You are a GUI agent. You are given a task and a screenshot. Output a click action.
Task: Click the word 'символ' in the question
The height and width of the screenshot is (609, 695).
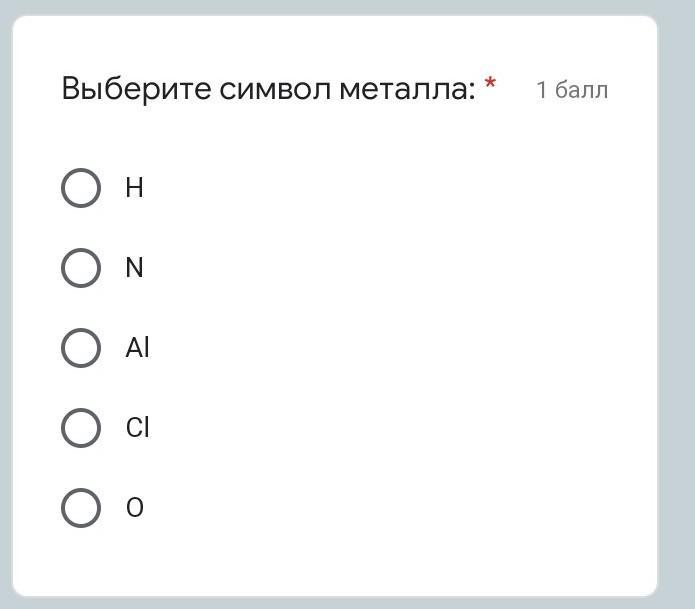275,89
